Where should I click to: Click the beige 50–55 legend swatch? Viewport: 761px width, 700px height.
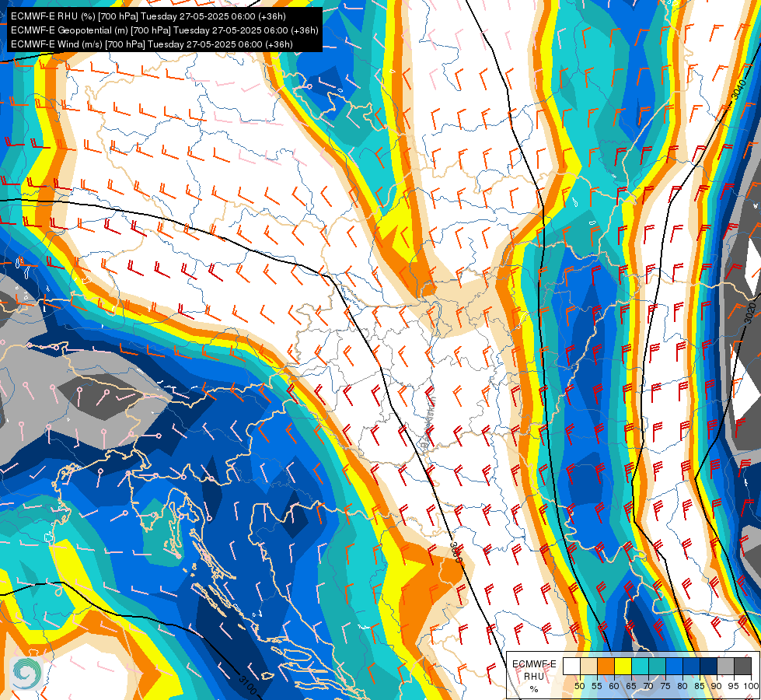coord(588,666)
